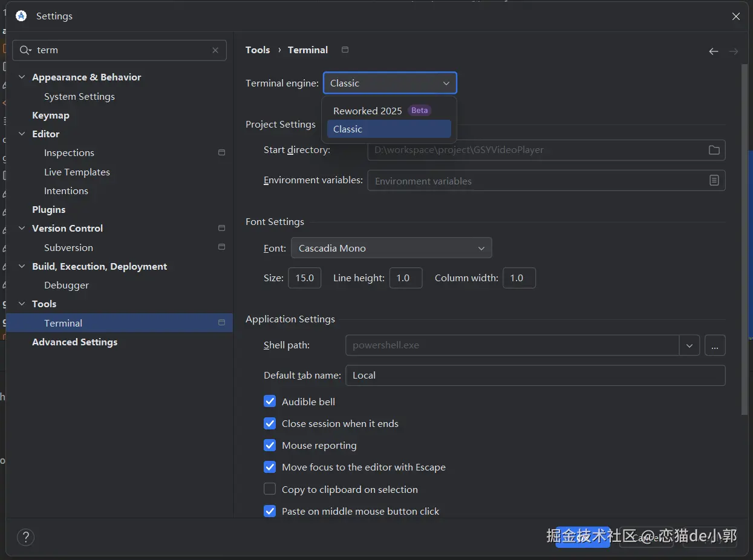Click the folder icon for Start directory
Screen dimensions: 753x560
click(714, 150)
